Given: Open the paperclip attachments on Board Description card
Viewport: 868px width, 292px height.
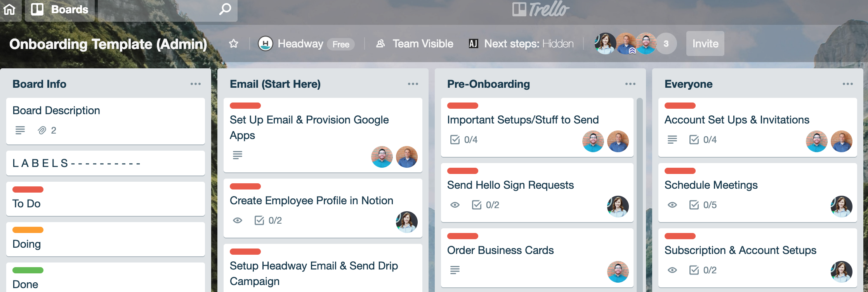Looking at the screenshot, I should click(42, 130).
